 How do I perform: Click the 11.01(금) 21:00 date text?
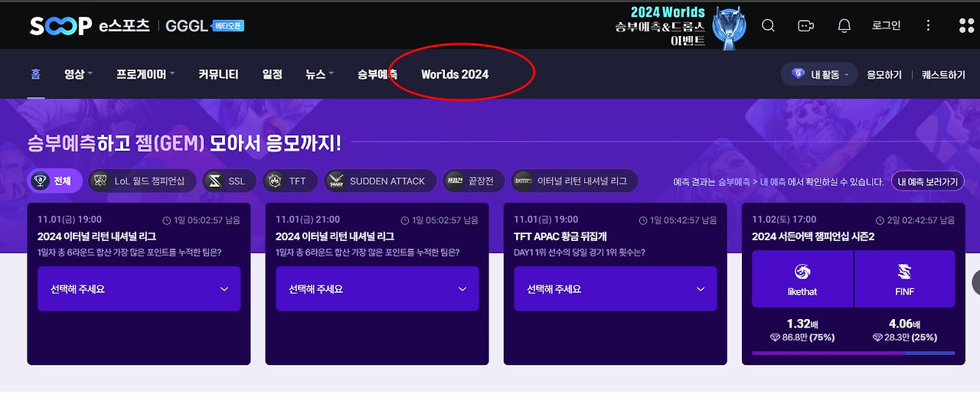pos(308,220)
